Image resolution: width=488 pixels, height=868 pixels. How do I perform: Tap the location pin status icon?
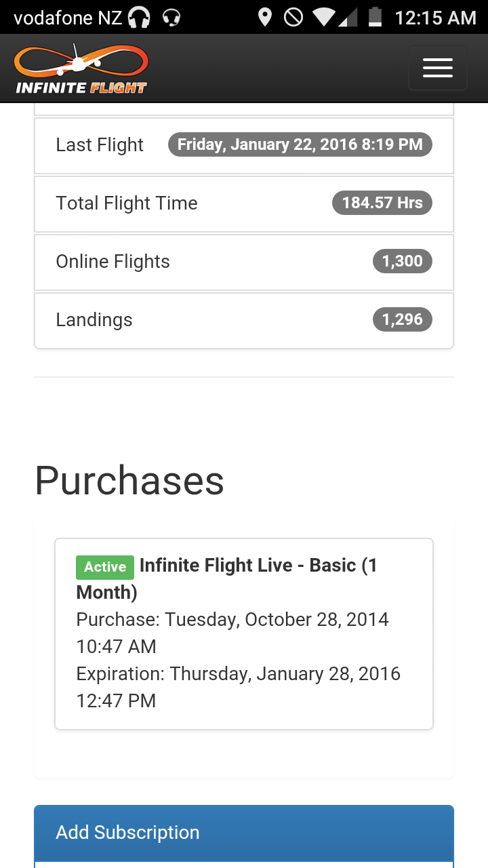[x=265, y=17]
